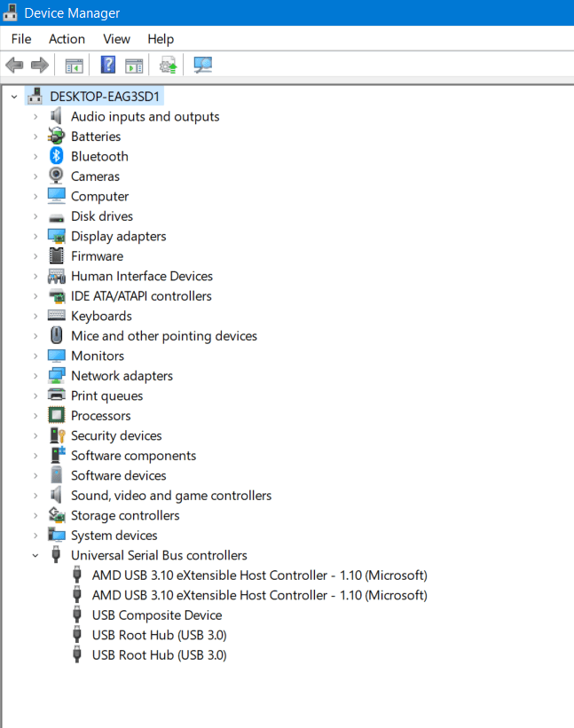Select the Batteries label

point(96,137)
